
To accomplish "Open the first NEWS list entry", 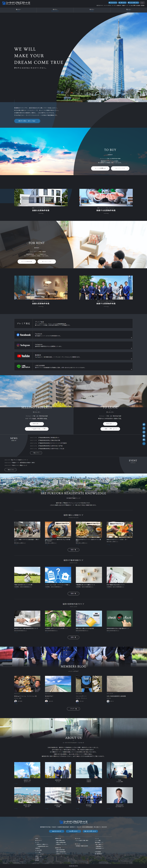I will (45, 438).
